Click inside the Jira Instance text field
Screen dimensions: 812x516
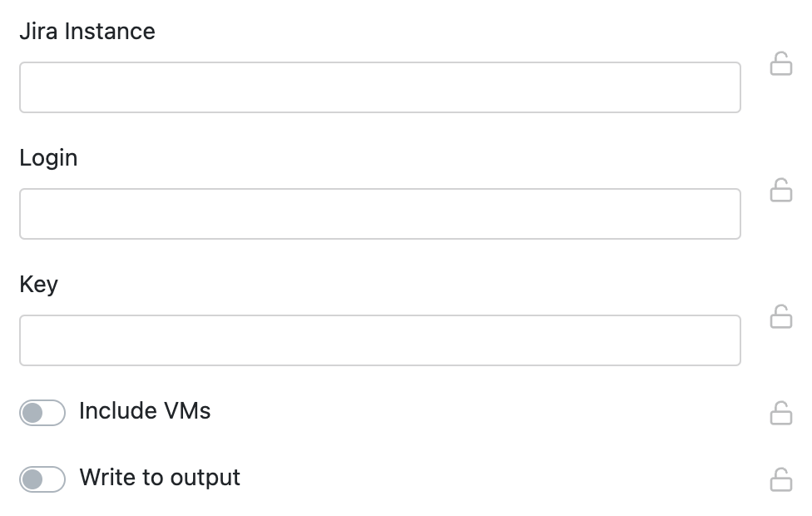(379, 87)
